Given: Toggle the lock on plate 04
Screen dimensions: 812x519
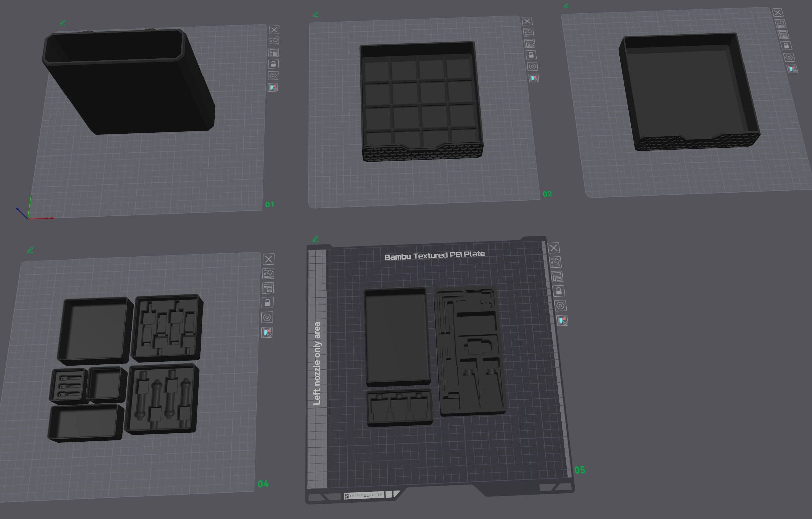Looking at the screenshot, I should 267,303.
